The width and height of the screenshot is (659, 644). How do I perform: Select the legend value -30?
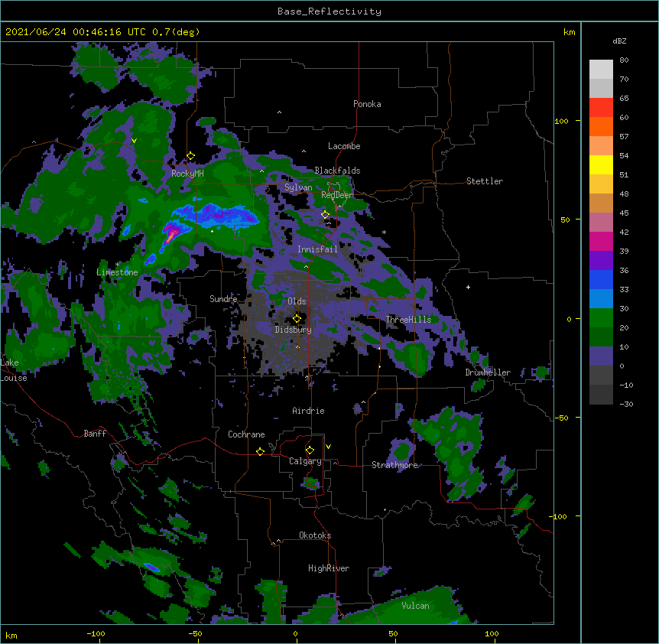(626, 405)
